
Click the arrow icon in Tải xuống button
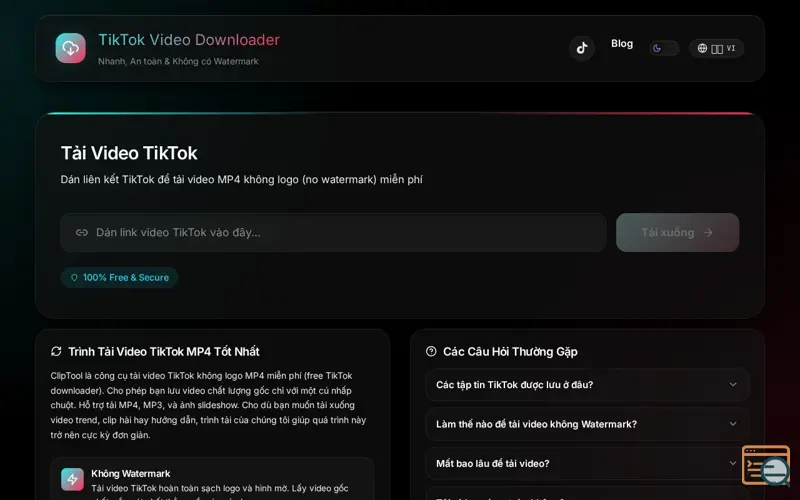click(x=708, y=233)
